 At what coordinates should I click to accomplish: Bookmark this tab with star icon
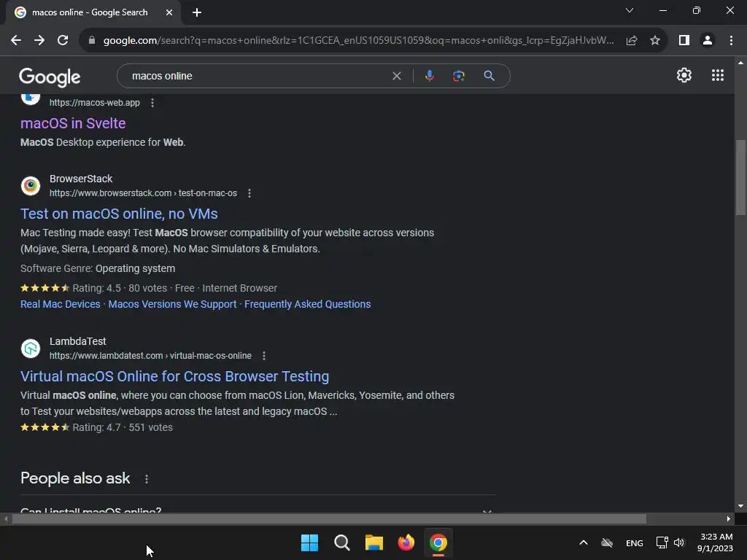[x=655, y=41]
